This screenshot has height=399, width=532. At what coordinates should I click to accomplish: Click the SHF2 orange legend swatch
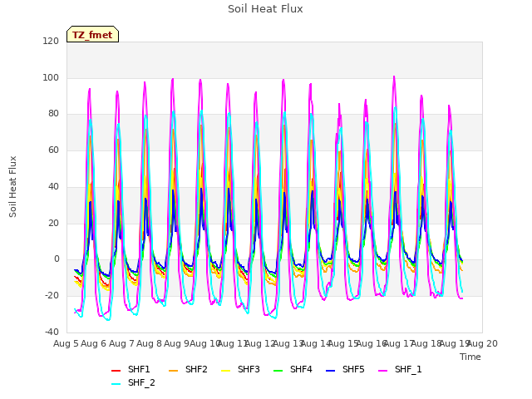(173, 371)
